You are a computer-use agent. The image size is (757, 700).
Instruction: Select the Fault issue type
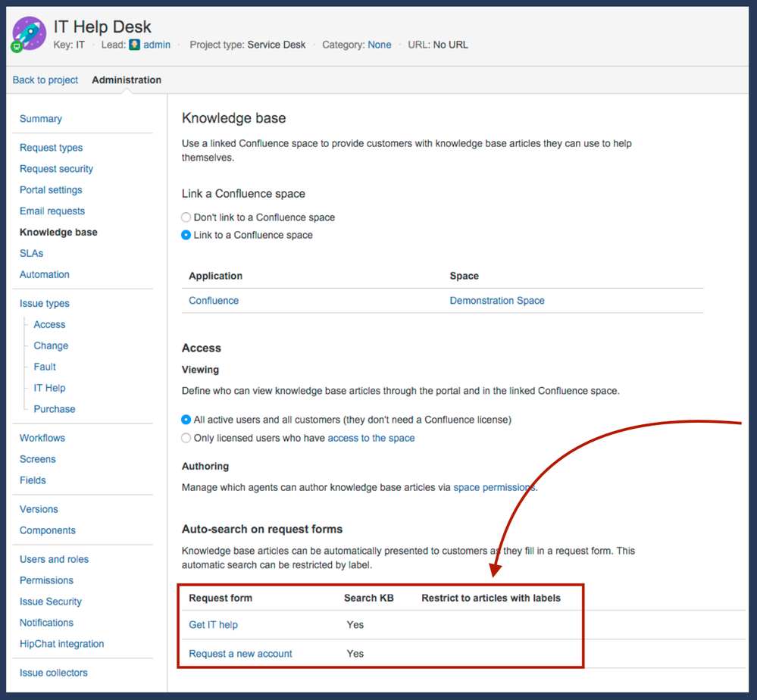click(x=45, y=367)
